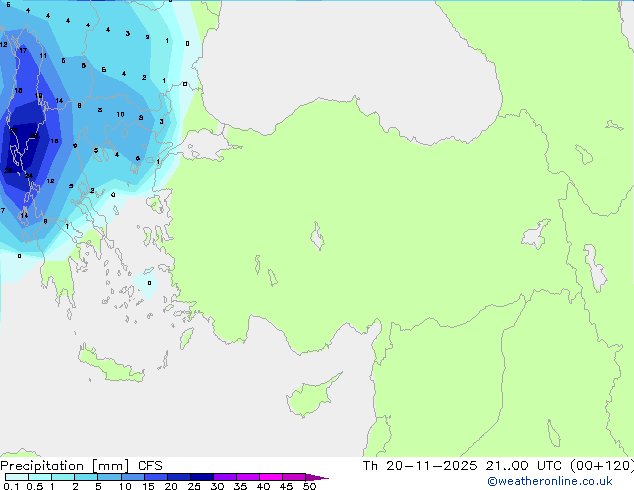
Task: Pick the dark navy 25–30 mm swatch
Action: (202, 477)
